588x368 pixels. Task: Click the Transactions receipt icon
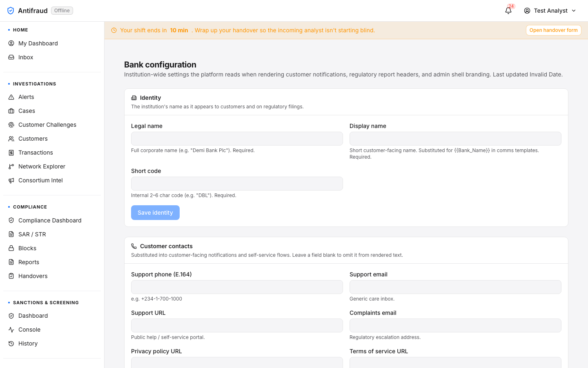(11, 153)
